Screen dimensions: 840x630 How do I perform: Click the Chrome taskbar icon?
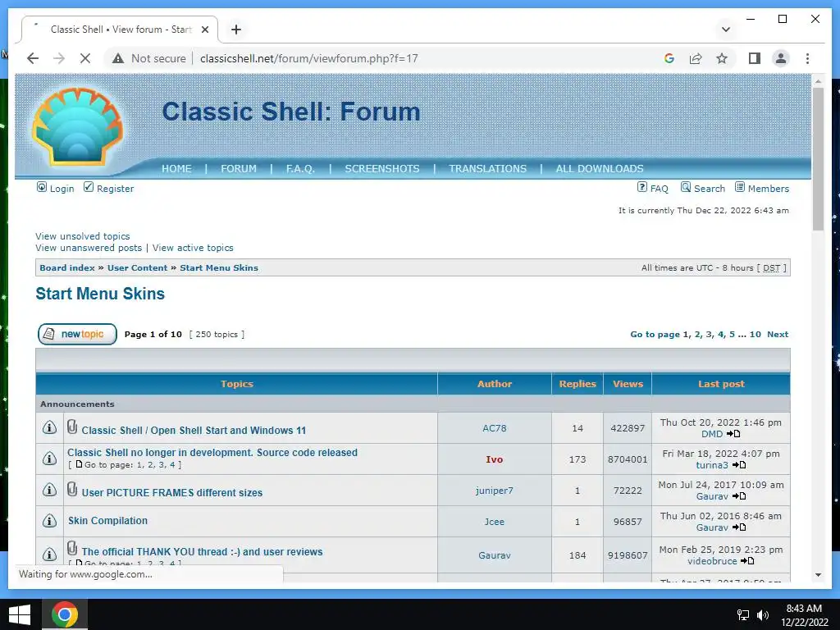point(64,614)
